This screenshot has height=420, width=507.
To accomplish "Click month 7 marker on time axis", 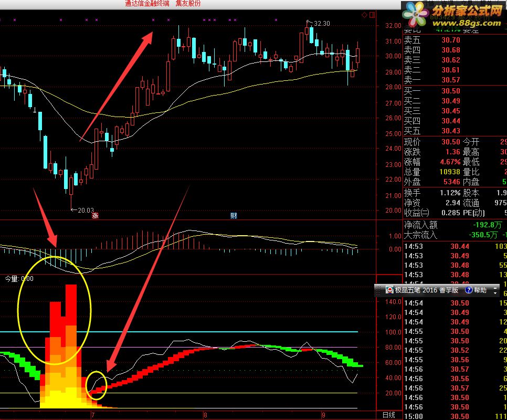I will pyautogui.click(x=93, y=415).
